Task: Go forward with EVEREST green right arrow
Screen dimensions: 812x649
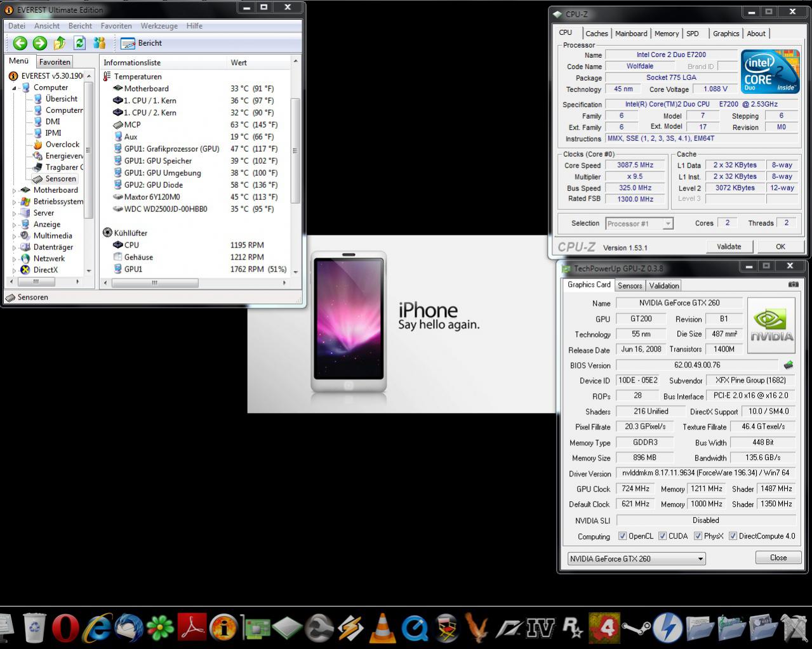Action: pos(40,43)
